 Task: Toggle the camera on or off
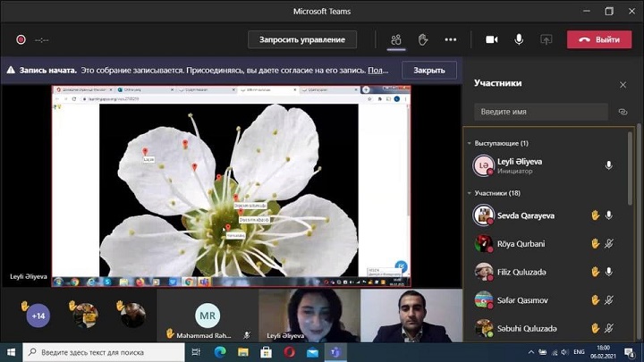click(x=491, y=39)
